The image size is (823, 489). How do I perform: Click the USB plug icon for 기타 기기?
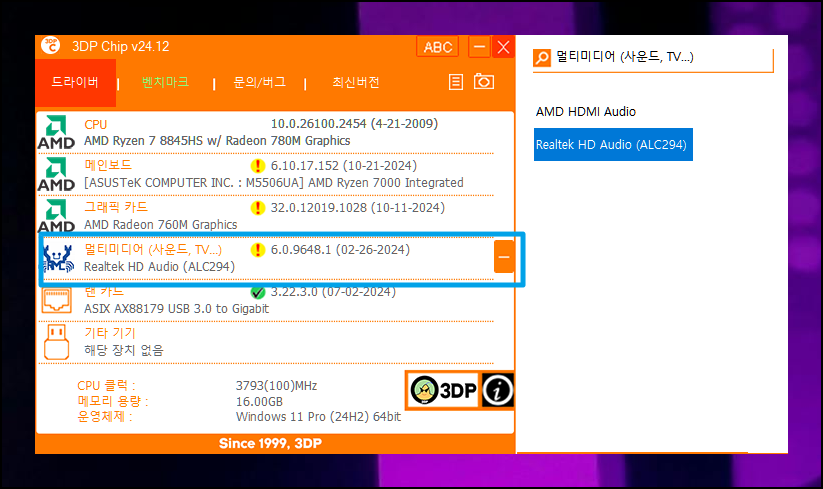57,342
